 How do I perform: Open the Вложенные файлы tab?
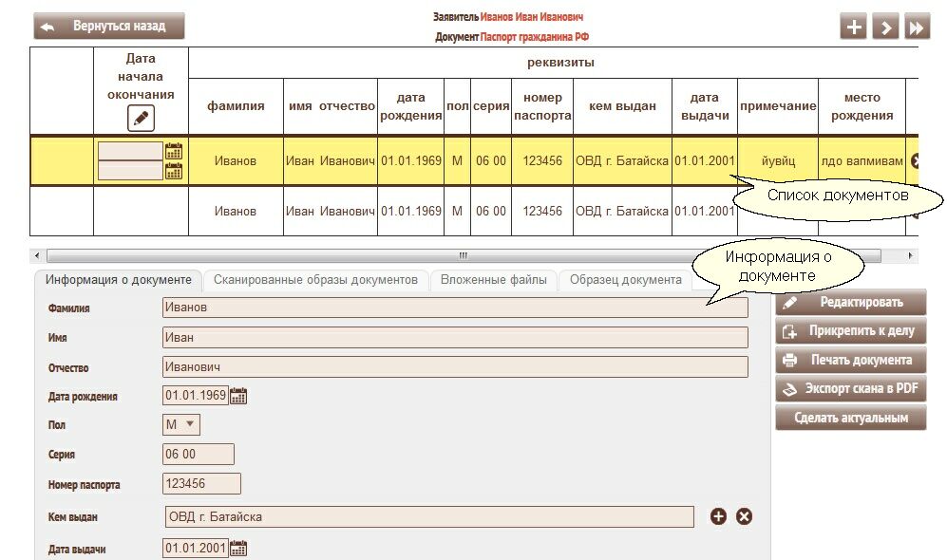point(493,280)
